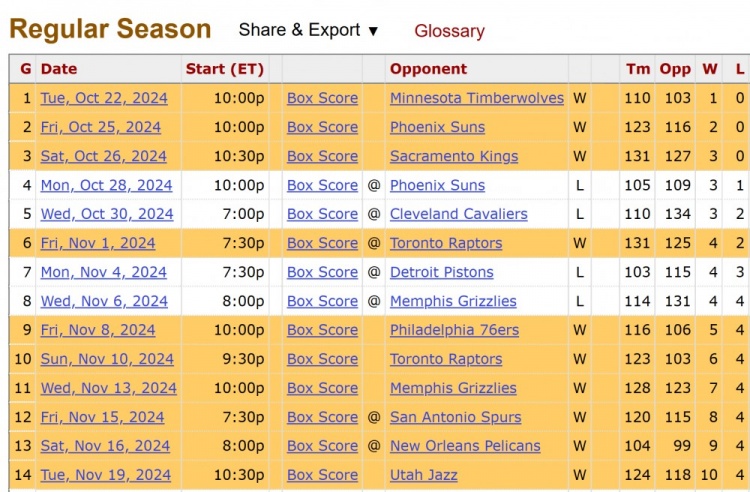Image resolution: width=750 pixels, height=492 pixels.
Task: Sort table by Date column header
Action: [x=59, y=69]
